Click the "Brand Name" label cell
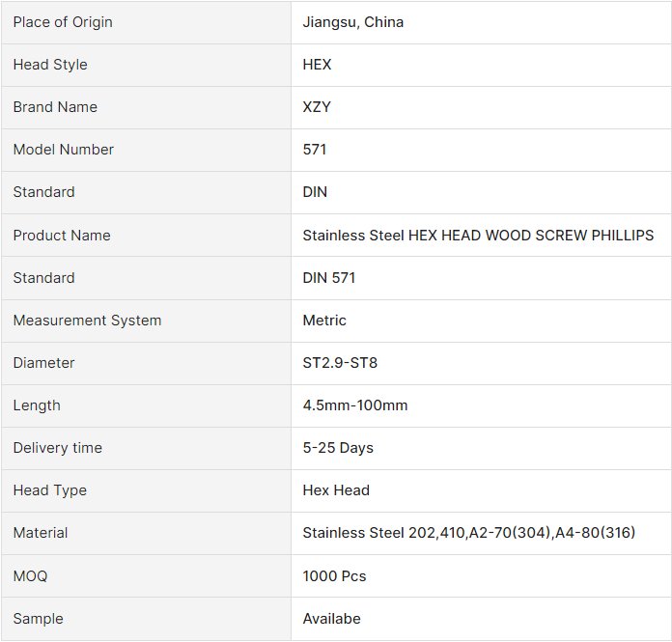The image size is (672, 642). click(x=55, y=107)
